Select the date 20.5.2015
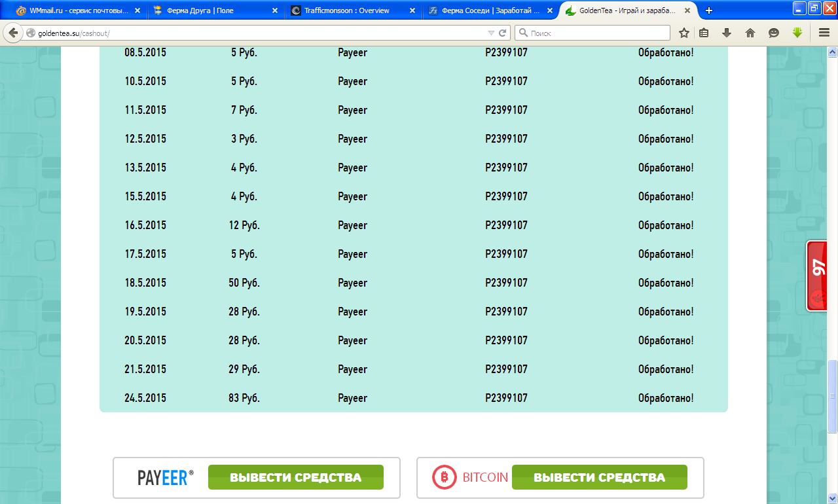 (145, 340)
